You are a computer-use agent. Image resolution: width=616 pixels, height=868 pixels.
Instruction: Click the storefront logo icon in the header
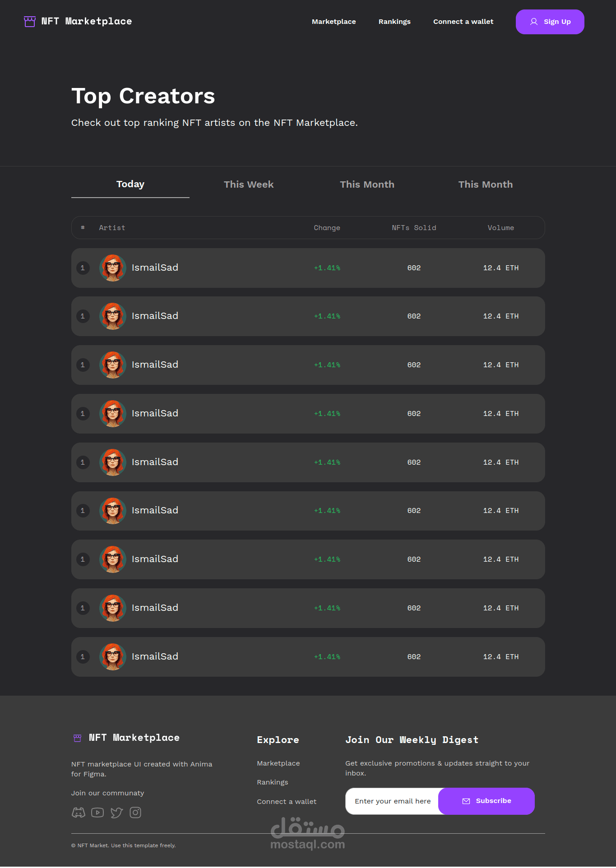(x=30, y=21)
